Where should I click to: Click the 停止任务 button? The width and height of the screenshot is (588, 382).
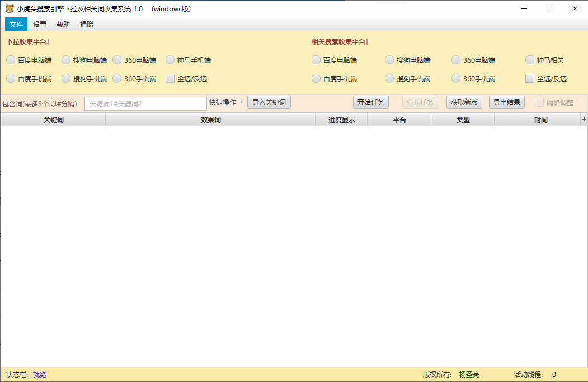[420, 102]
